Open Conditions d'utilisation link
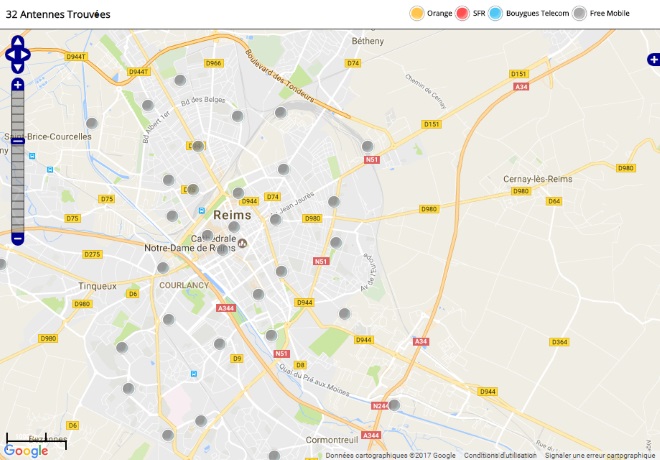The image size is (660, 460). coord(500,455)
